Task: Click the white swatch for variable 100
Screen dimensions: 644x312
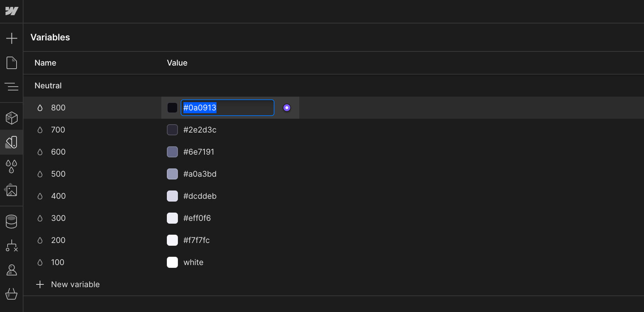Action: [x=172, y=262]
